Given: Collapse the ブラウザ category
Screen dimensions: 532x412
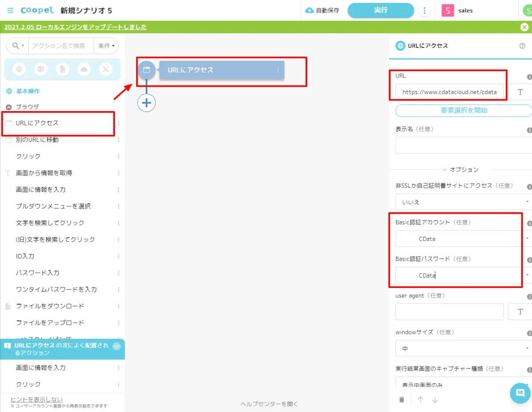Looking at the screenshot, I should tap(9, 107).
